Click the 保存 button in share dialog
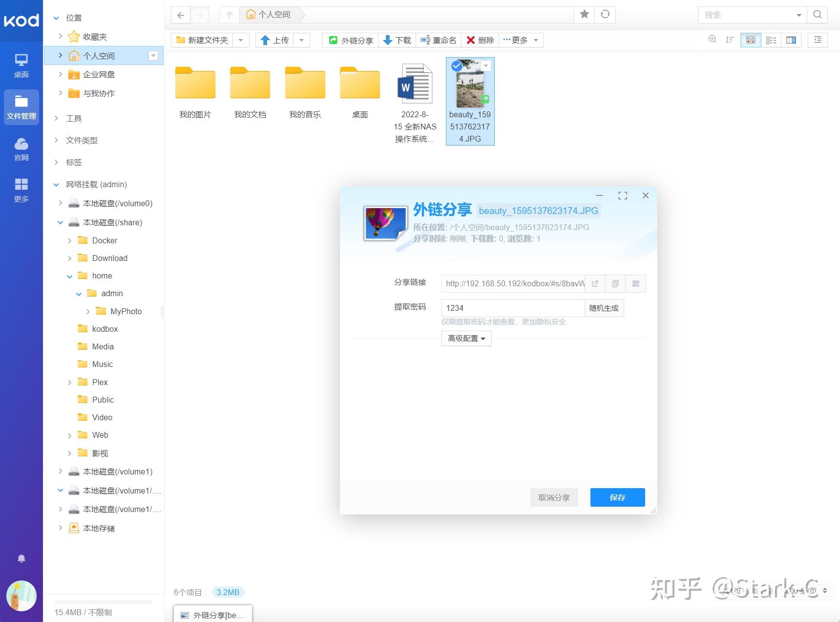This screenshot has width=840, height=622. click(x=617, y=497)
